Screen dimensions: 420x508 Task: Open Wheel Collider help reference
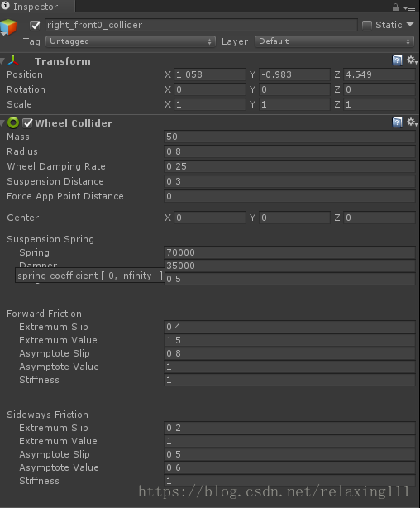[x=398, y=122]
